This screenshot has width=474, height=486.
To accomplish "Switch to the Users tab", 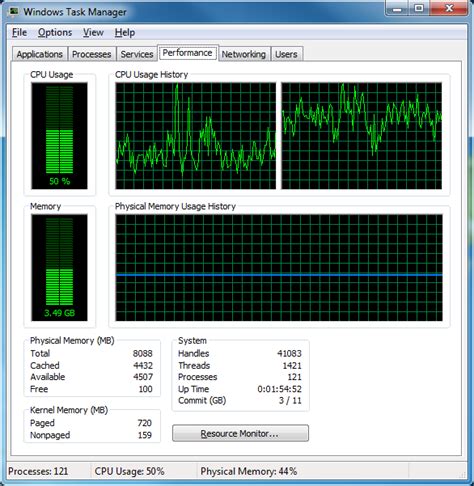I will (x=286, y=54).
